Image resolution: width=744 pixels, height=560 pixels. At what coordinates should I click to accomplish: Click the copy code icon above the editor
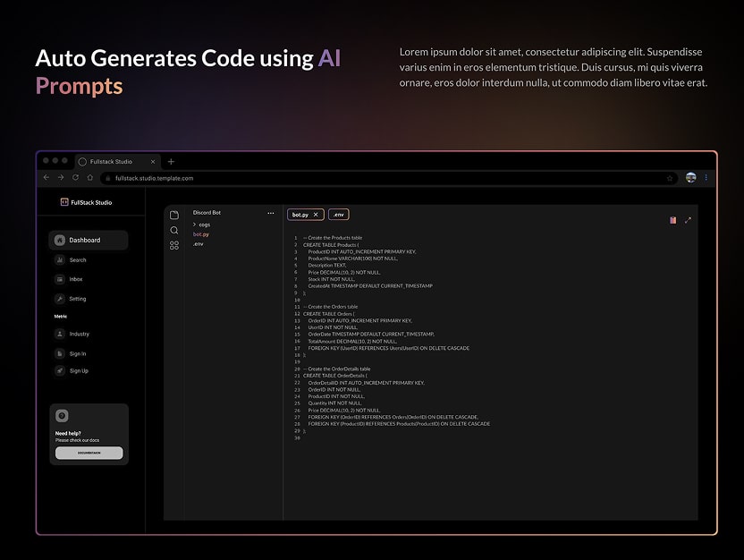click(x=672, y=219)
